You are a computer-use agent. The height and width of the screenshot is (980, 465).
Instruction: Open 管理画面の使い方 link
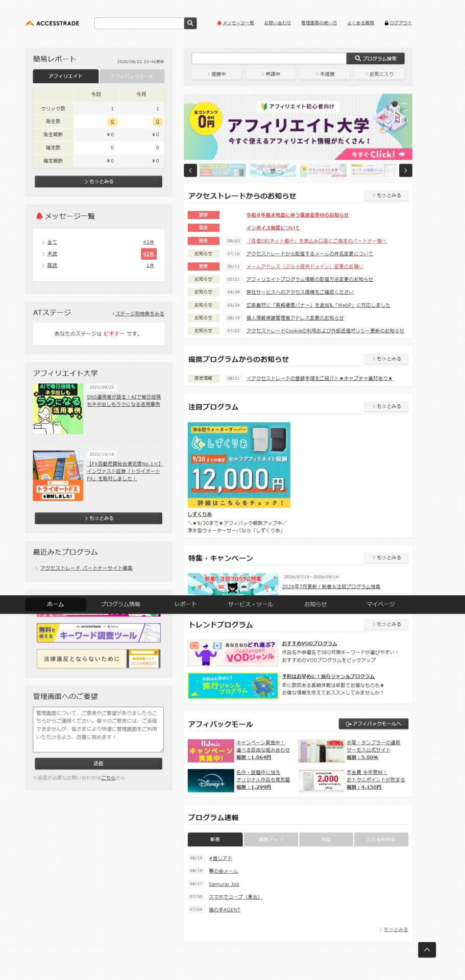(x=319, y=23)
